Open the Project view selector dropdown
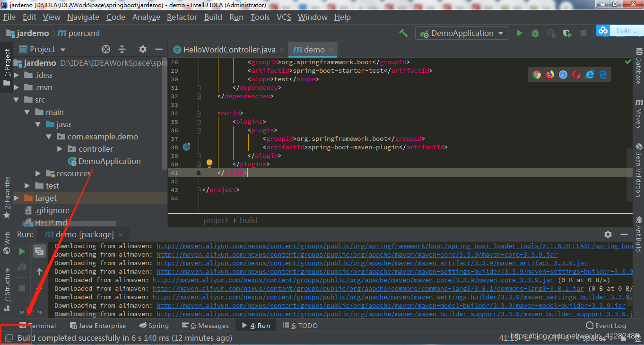The height and width of the screenshot is (345, 644). click(43, 49)
